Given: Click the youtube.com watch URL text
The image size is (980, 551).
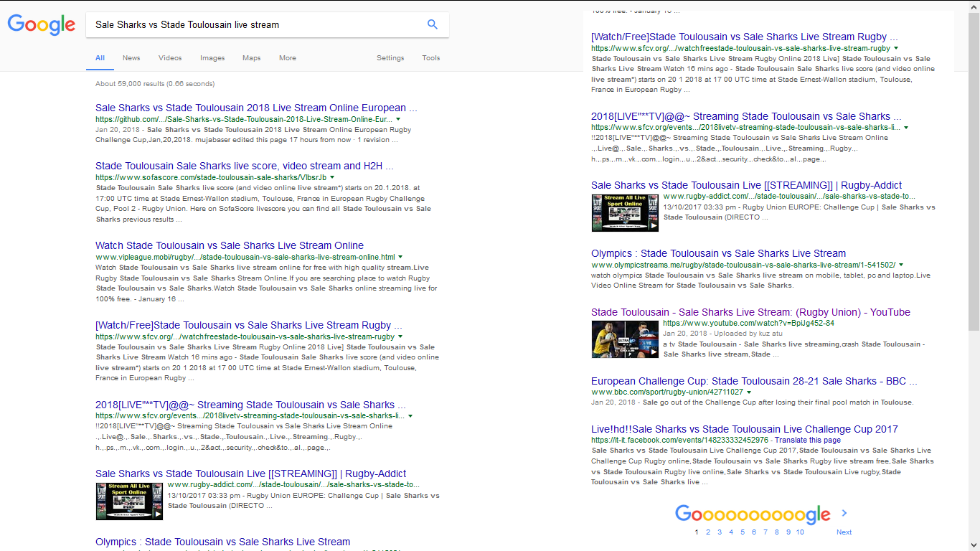Looking at the screenshot, I should click(748, 324).
